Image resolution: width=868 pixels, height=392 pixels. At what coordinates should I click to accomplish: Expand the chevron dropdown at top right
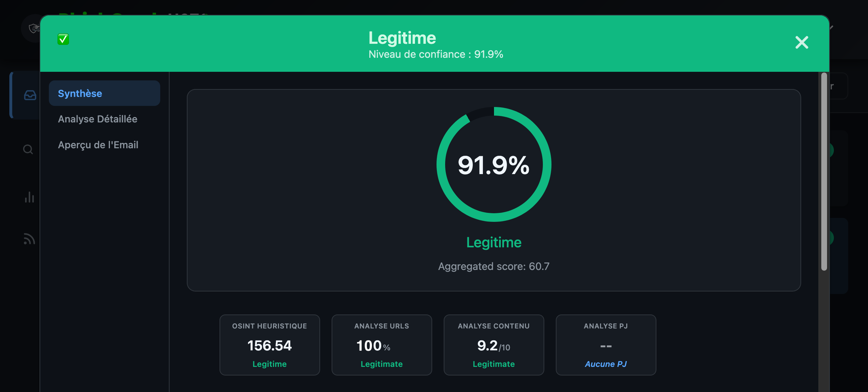coord(831,27)
